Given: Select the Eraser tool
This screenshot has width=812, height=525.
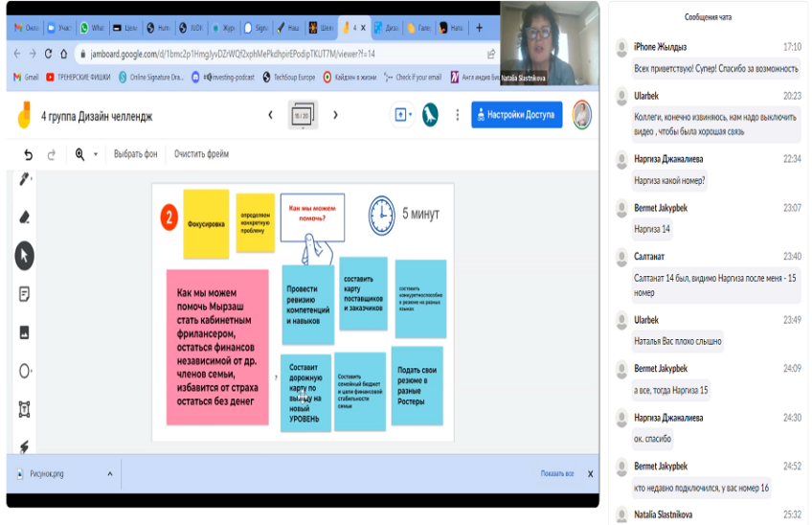Looking at the screenshot, I should pyautogui.click(x=25, y=217).
